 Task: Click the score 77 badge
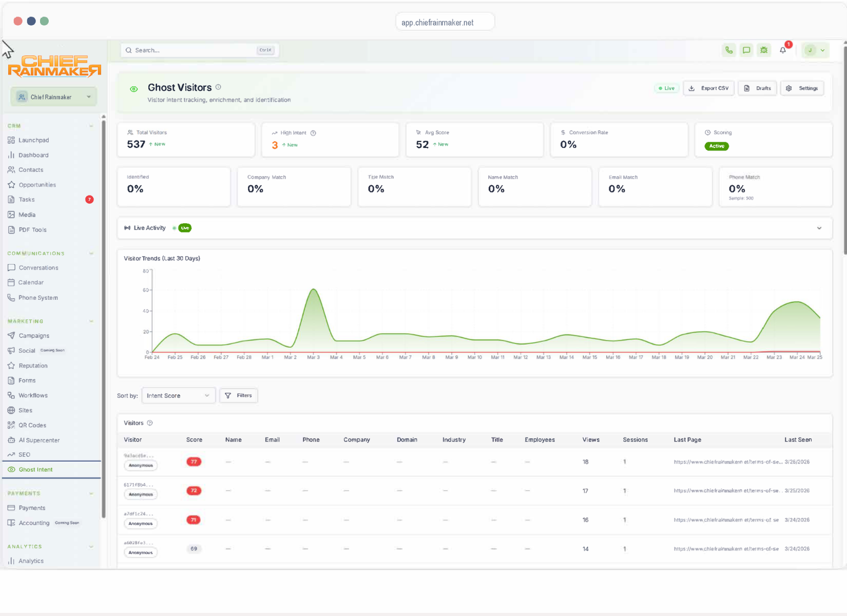(194, 462)
